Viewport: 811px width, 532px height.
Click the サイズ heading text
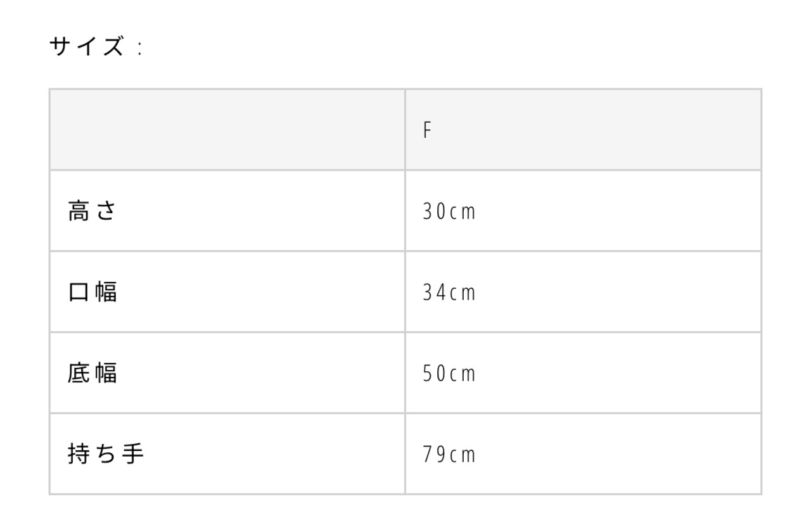[86, 47]
